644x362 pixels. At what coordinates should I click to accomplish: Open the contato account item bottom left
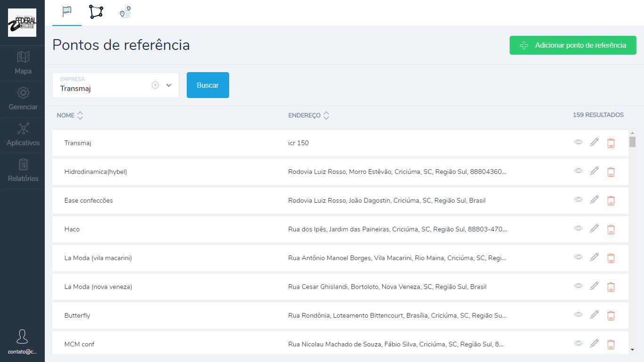click(22, 342)
